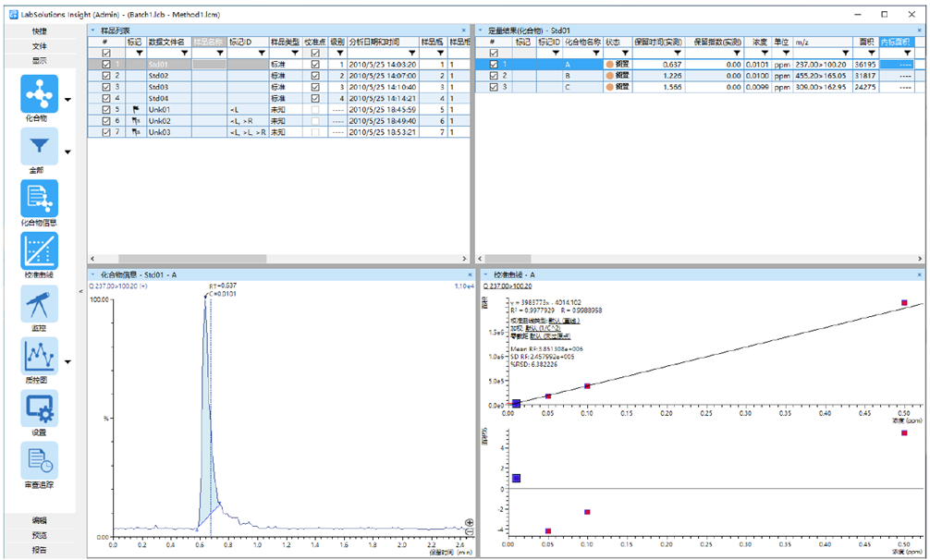Open the 监控 telescope monitor icon
This screenshot has height=560, width=930.
click(39, 303)
